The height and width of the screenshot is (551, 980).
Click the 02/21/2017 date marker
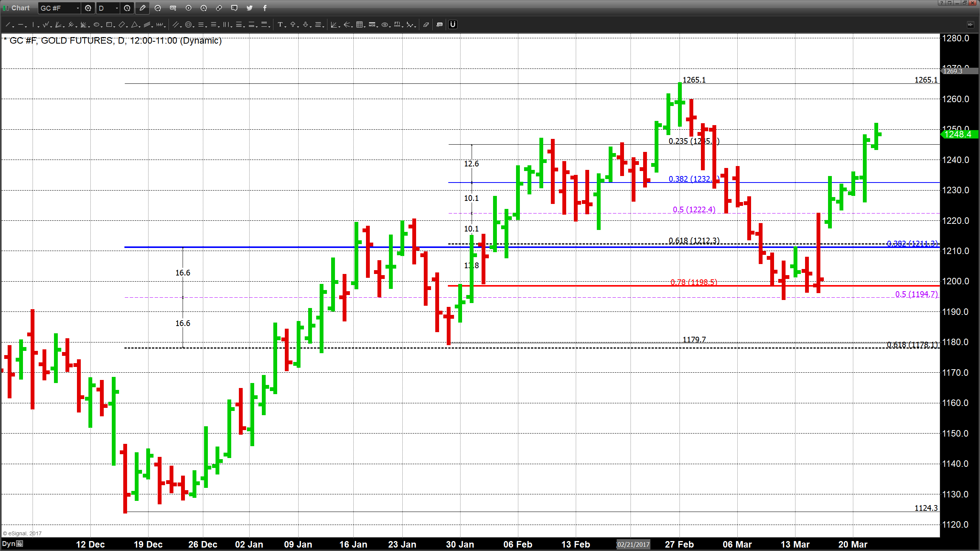[633, 544]
